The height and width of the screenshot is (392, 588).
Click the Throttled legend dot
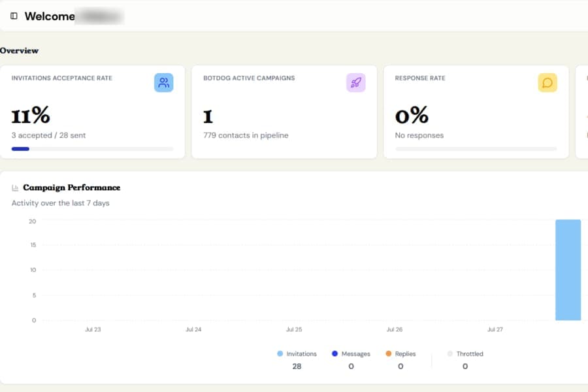tap(450, 353)
